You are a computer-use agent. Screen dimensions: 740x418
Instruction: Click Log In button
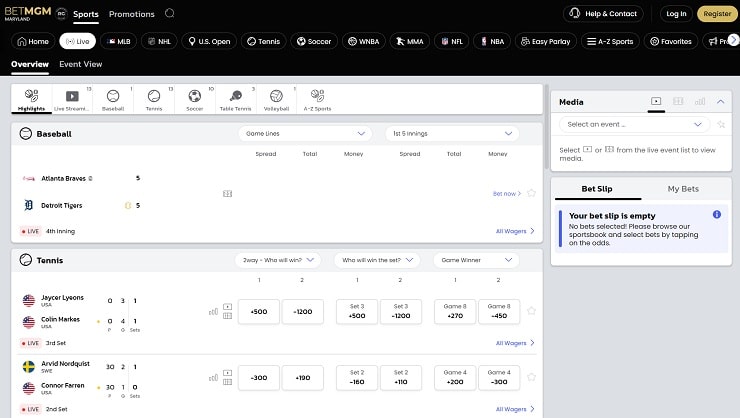coord(676,14)
